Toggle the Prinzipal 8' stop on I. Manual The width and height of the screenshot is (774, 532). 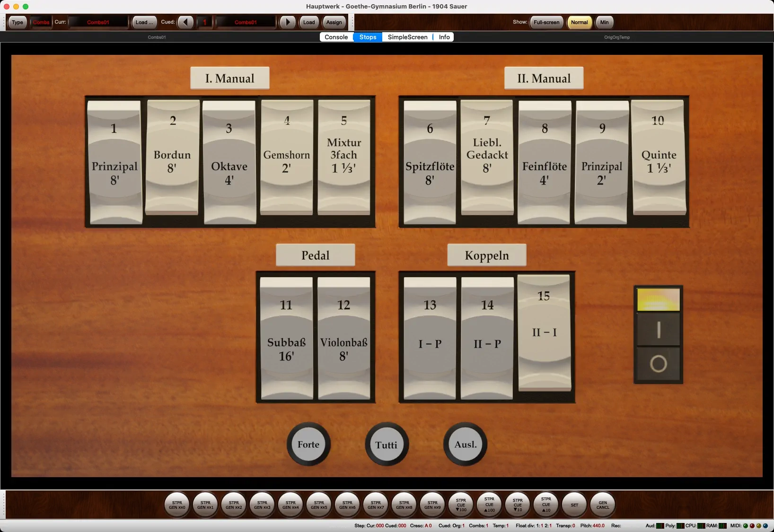(114, 163)
